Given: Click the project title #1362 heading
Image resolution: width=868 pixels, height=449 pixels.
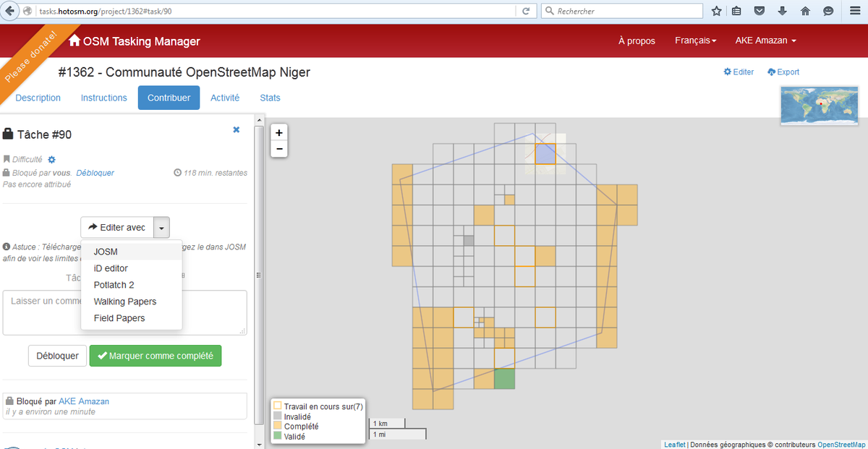Looking at the screenshot, I should 184,72.
